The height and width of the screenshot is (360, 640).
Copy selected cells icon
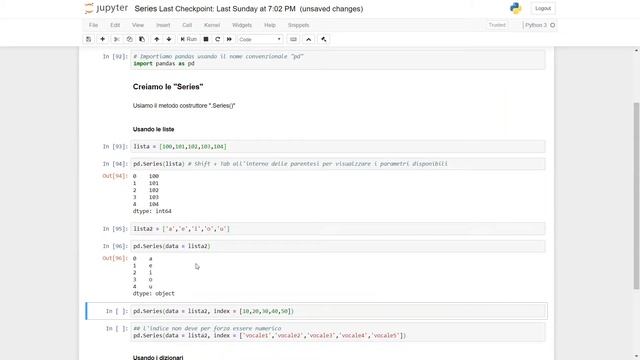pos(129,39)
